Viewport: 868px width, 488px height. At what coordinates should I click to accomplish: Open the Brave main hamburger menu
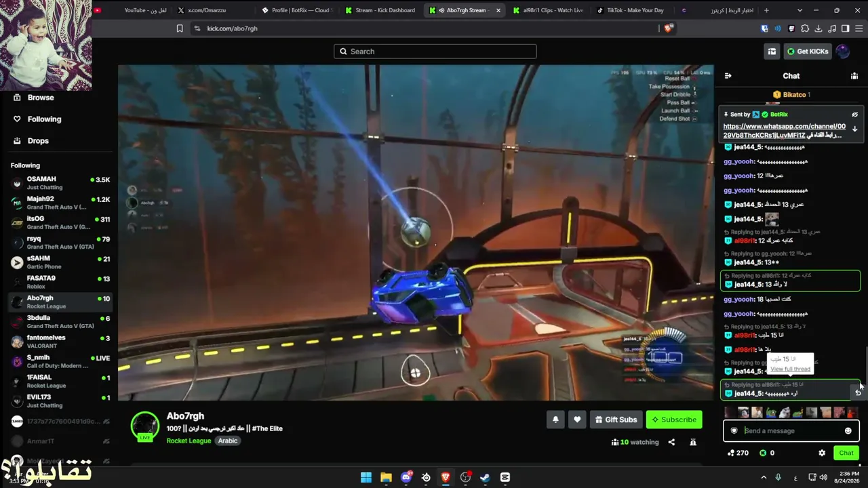click(x=859, y=28)
